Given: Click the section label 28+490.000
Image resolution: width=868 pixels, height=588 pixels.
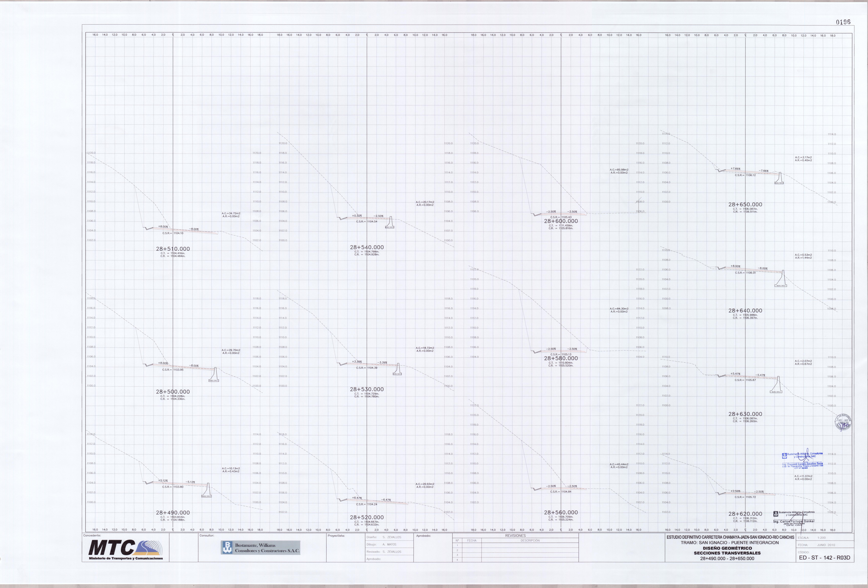Looking at the screenshot, I should (x=173, y=513).
